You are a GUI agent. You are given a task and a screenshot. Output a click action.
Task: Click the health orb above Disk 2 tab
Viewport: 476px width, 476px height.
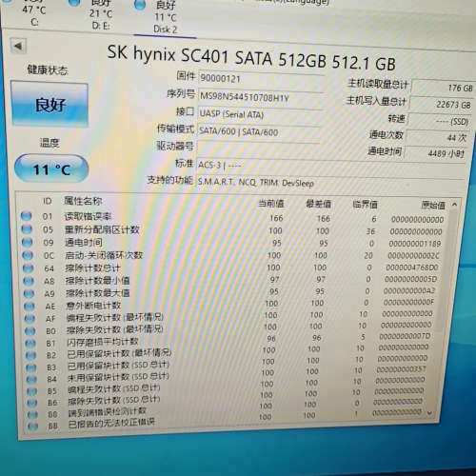pyautogui.click(x=140, y=5)
